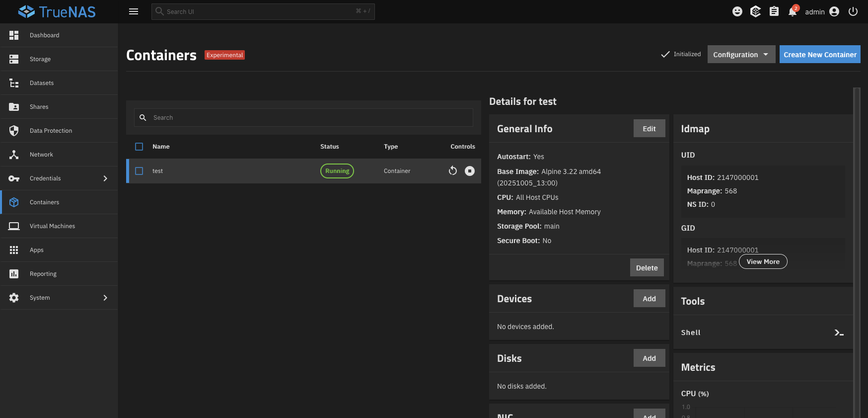Click the power button icon
This screenshot has height=418, width=868.
click(853, 12)
